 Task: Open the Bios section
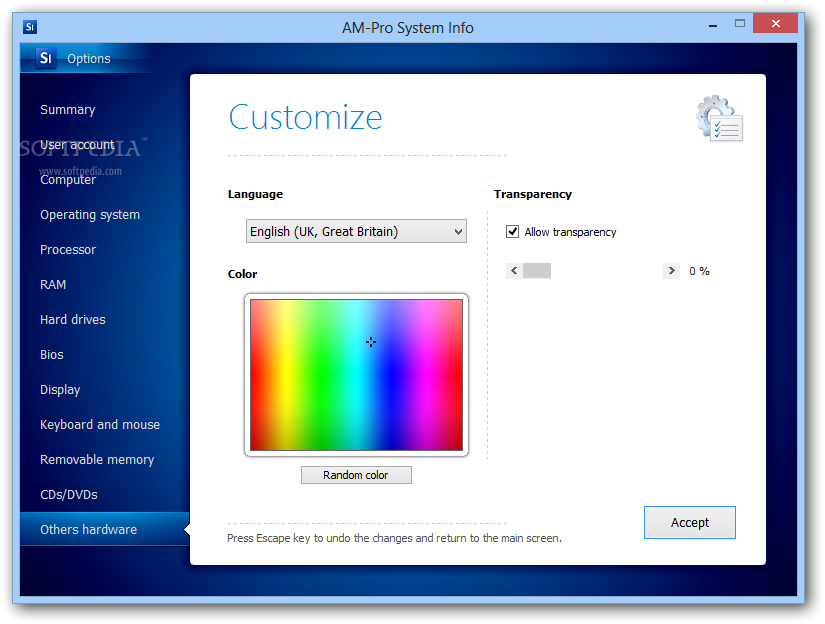(52, 355)
